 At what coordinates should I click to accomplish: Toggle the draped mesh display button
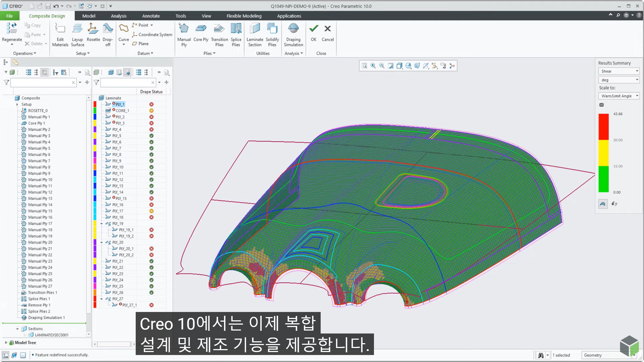603,204
